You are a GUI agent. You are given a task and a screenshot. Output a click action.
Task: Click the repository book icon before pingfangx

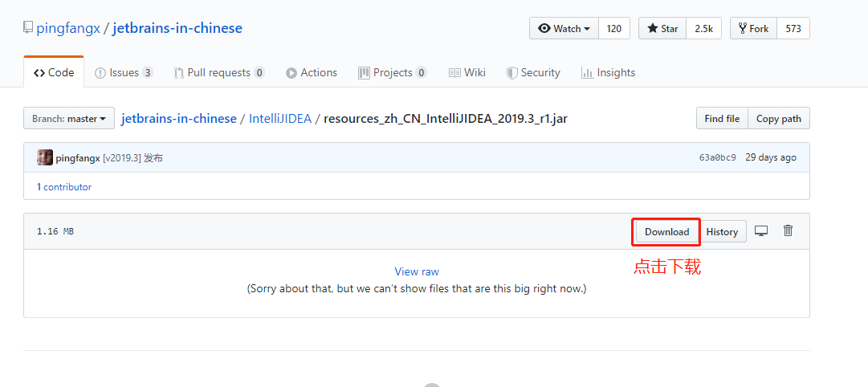[x=27, y=28]
